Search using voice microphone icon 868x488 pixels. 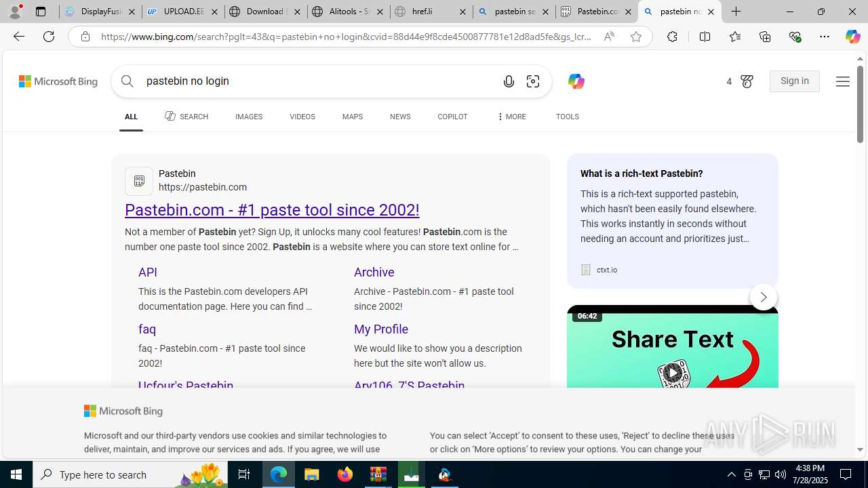[509, 81]
